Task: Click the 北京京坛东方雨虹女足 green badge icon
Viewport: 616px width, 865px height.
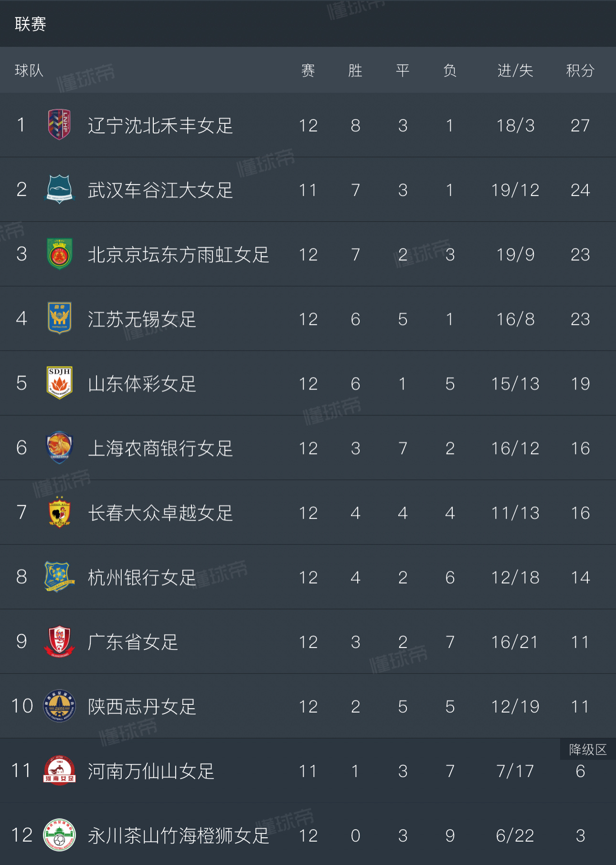Action: 59,254
